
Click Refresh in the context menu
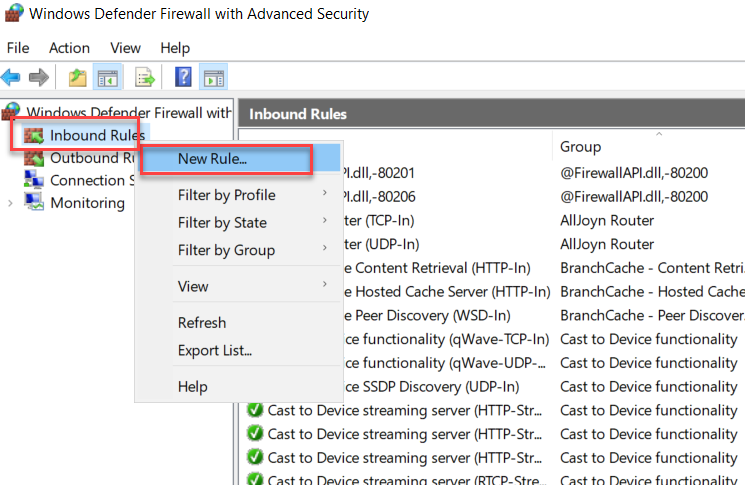(202, 323)
